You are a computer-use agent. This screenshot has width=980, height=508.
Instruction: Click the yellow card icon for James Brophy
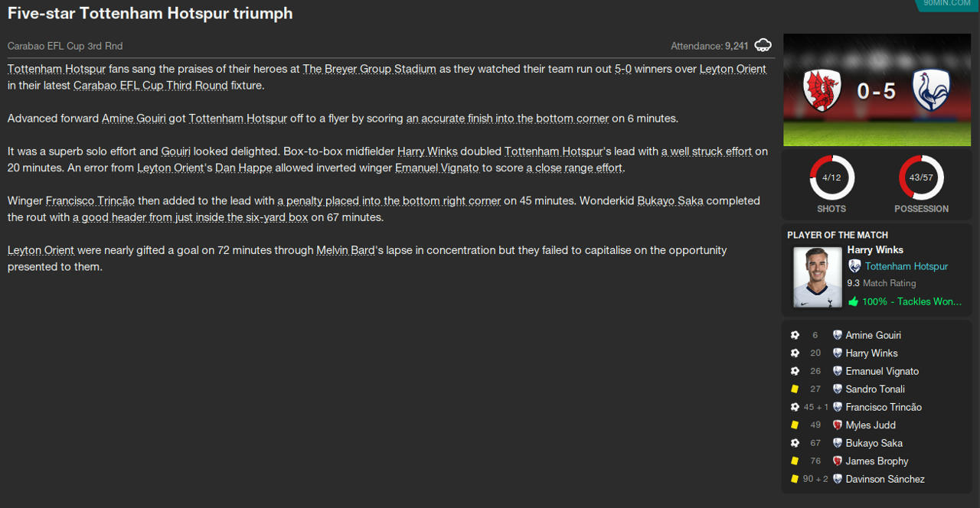tap(795, 461)
